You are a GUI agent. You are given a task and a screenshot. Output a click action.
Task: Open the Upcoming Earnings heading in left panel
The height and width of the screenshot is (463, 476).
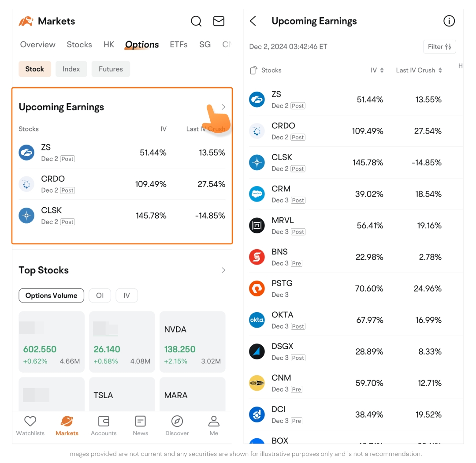(61, 107)
